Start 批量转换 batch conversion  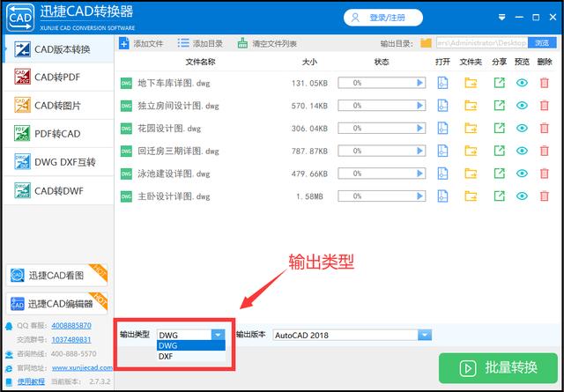pyautogui.click(x=498, y=368)
